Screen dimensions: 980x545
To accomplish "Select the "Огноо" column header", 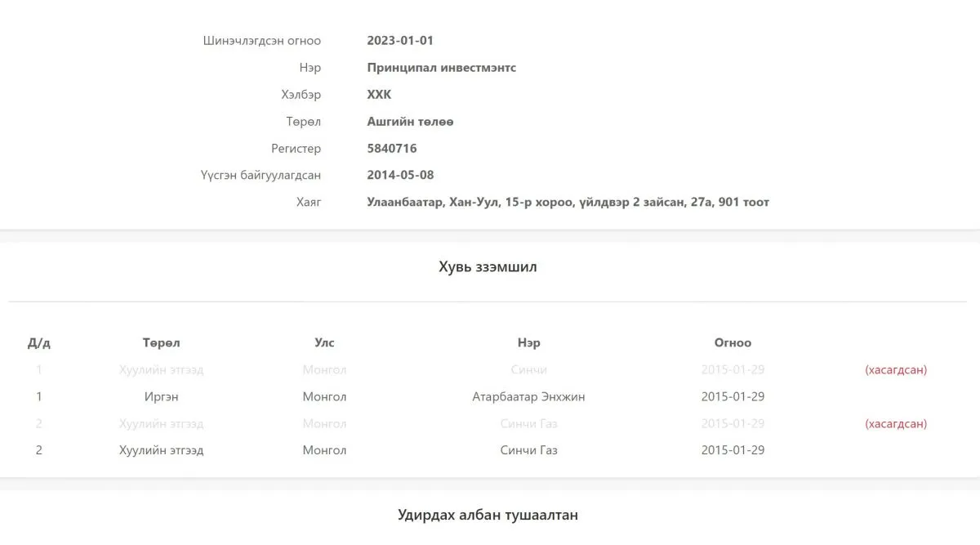I will [733, 343].
